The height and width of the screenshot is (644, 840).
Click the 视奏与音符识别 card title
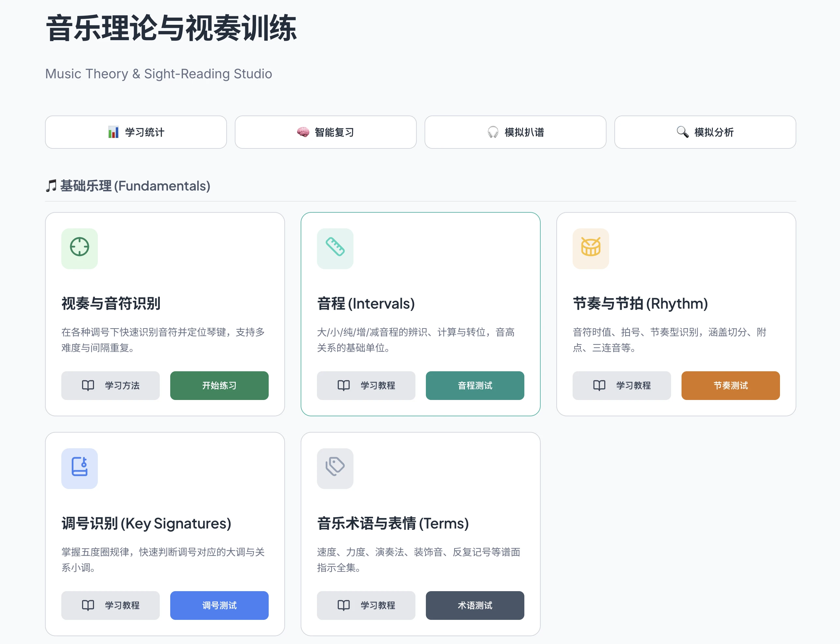pos(111,304)
